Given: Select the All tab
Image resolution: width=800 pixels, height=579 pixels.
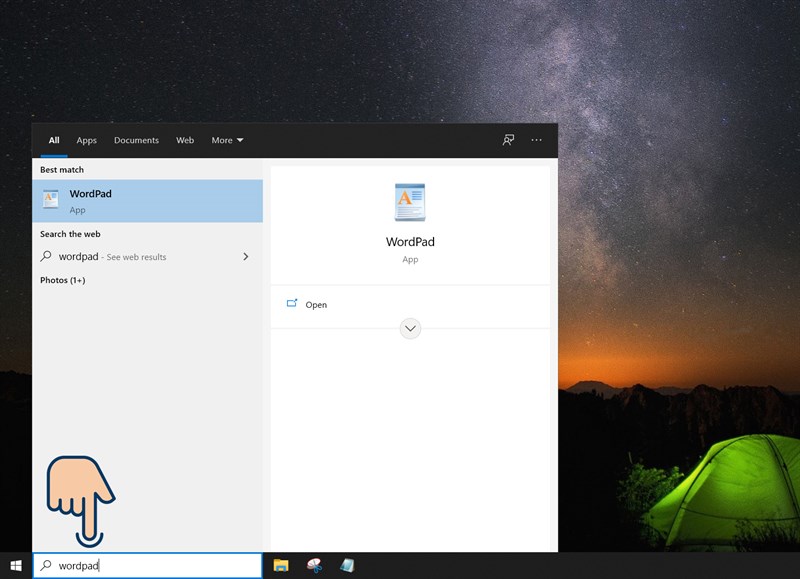Looking at the screenshot, I should coord(54,140).
